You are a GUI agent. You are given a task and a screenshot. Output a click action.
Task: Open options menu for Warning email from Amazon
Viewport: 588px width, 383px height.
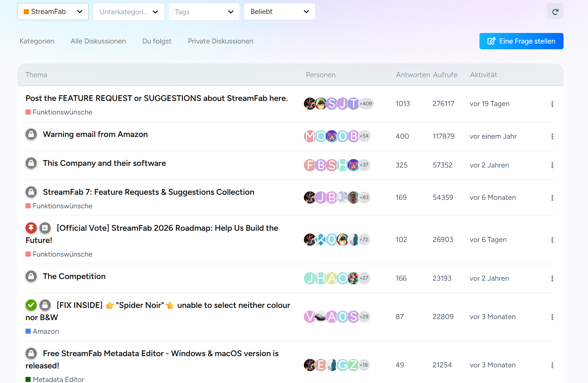[552, 136]
